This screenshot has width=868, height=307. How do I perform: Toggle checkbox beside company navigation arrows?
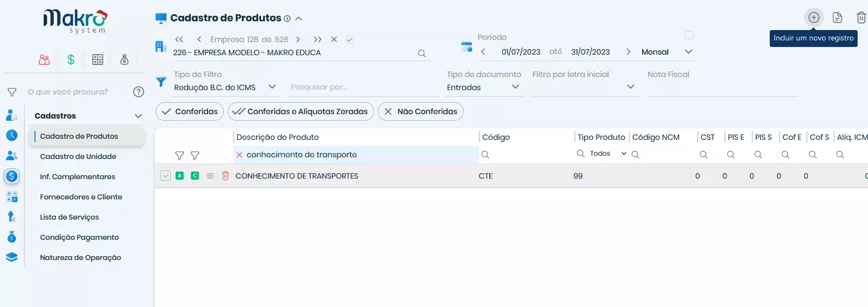pyautogui.click(x=349, y=39)
